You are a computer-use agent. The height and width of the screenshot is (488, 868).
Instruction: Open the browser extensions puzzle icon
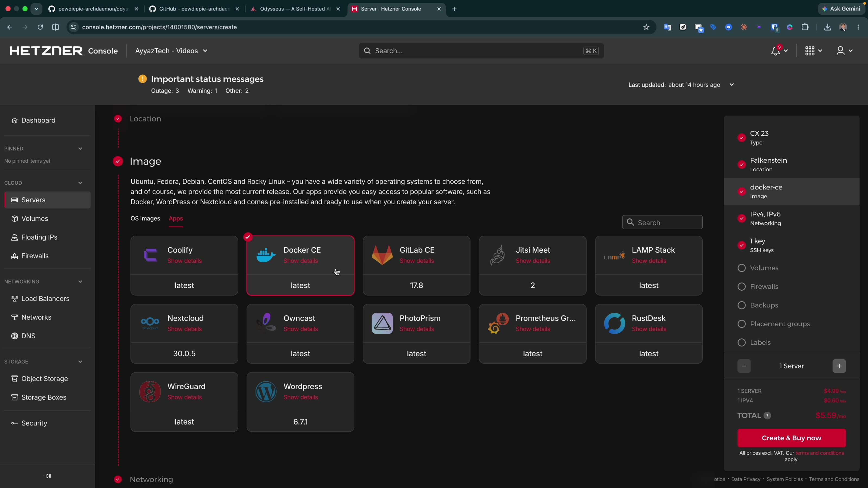pos(805,27)
